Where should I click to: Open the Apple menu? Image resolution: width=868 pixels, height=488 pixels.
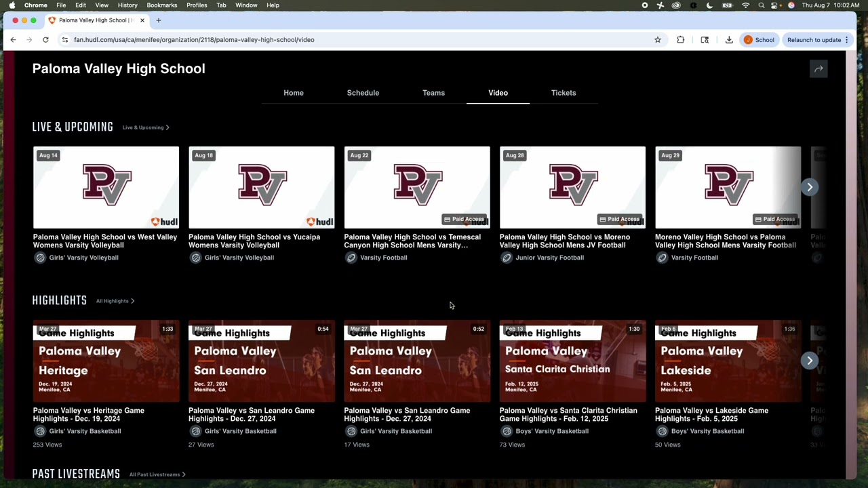pyautogui.click(x=12, y=5)
